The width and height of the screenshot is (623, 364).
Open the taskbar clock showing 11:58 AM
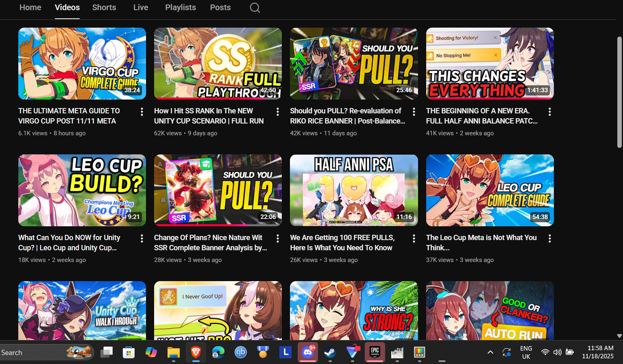598,352
